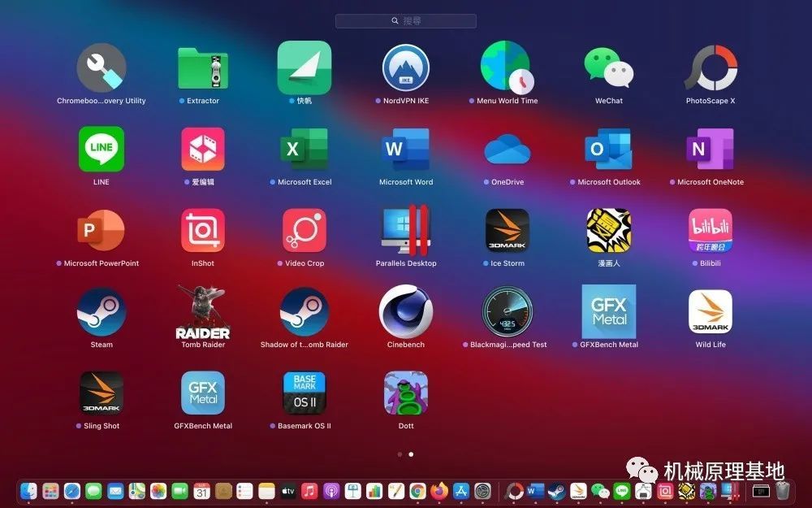The height and width of the screenshot is (508, 812).
Task: Open Reminders in the Dock
Action: (244, 490)
